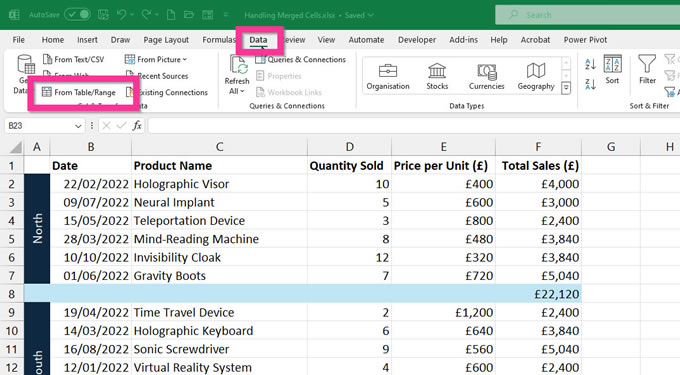
Task: Open the Name Box dropdown arrow
Action: (78, 126)
